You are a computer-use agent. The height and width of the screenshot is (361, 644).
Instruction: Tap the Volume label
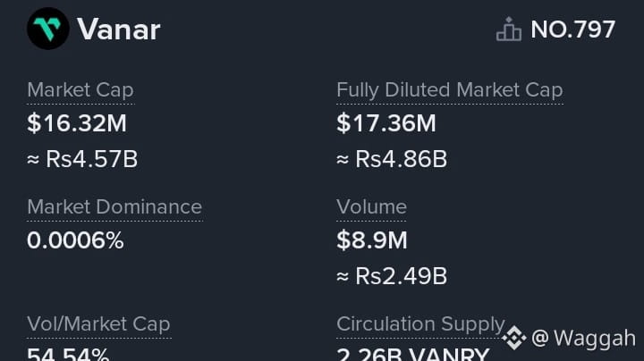[x=371, y=207]
